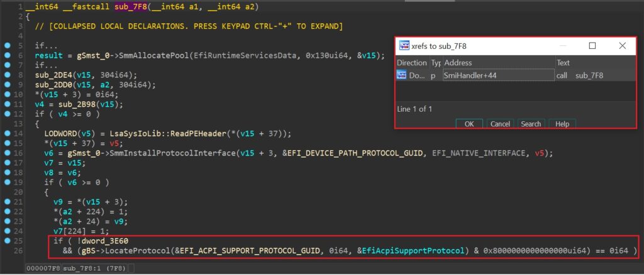Click the xrefs dialog title bar icon
Viewport: 644px width, 275px height.
tap(406, 46)
